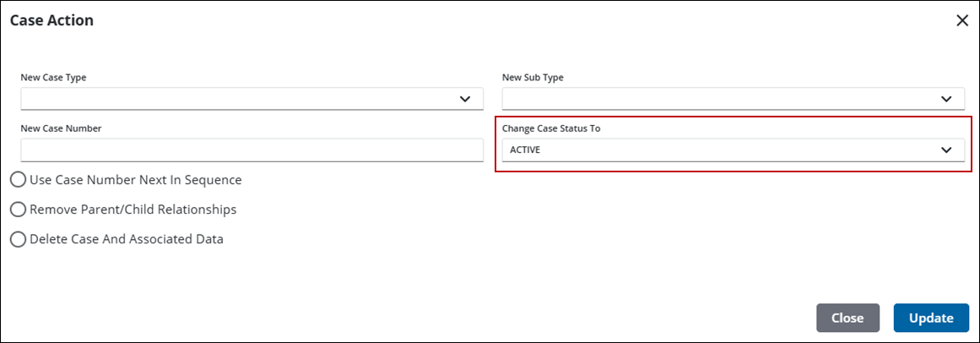Focus the New Case Number text field

coord(252,150)
